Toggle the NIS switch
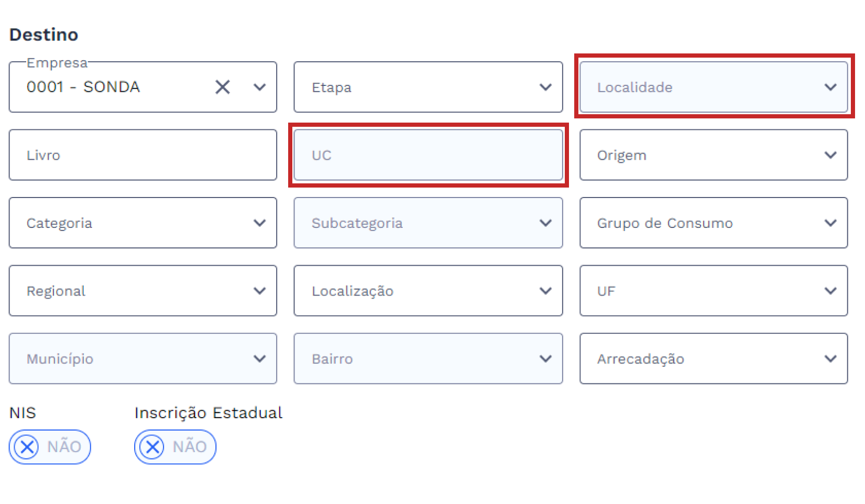Screen dimensions: 865x504 click(x=50, y=447)
